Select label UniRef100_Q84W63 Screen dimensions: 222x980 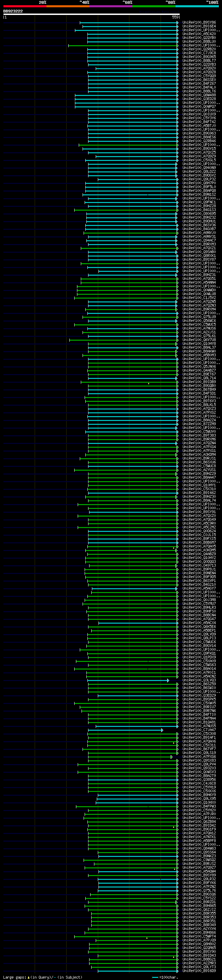point(199,849)
